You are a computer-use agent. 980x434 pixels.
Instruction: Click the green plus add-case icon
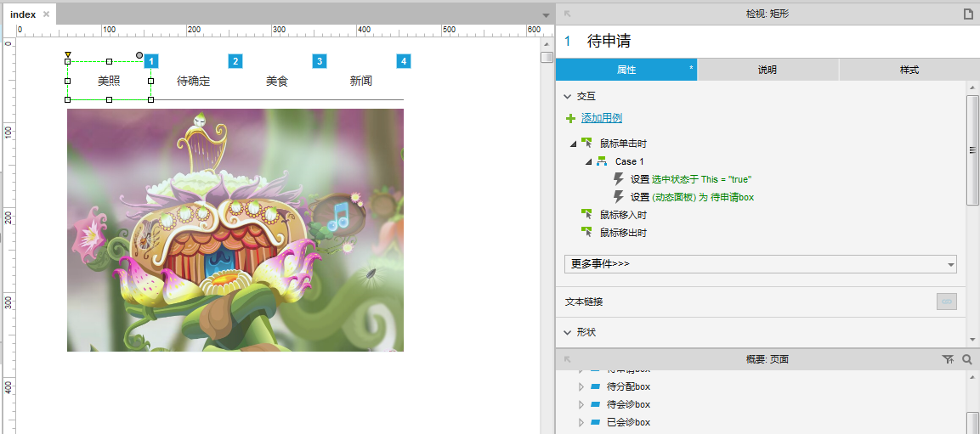[570, 118]
